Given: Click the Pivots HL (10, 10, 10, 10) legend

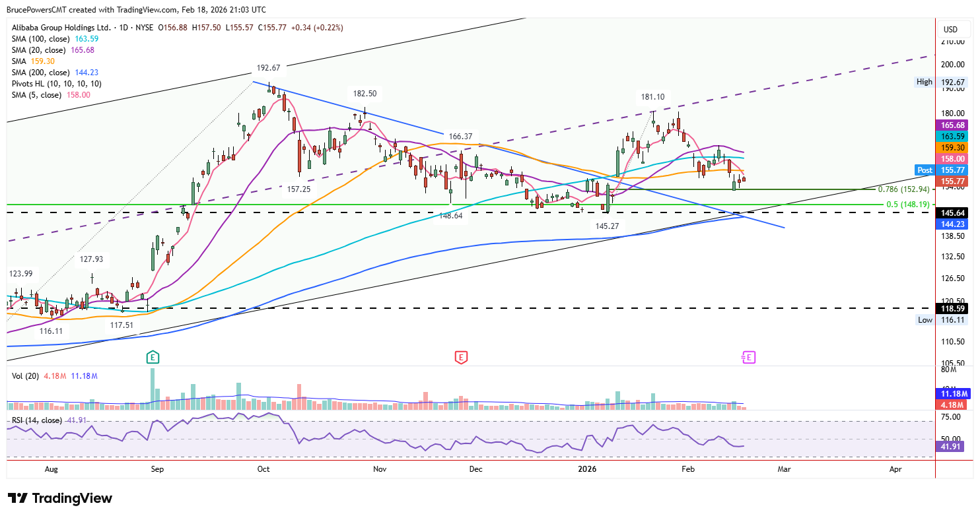Looking at the screenshot, I should point(57,84).
